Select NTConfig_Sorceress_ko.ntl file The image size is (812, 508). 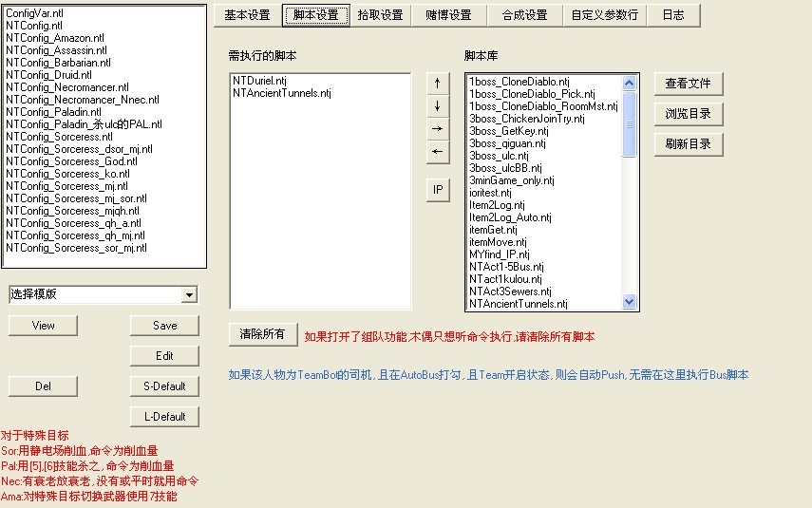click(67, 174)
